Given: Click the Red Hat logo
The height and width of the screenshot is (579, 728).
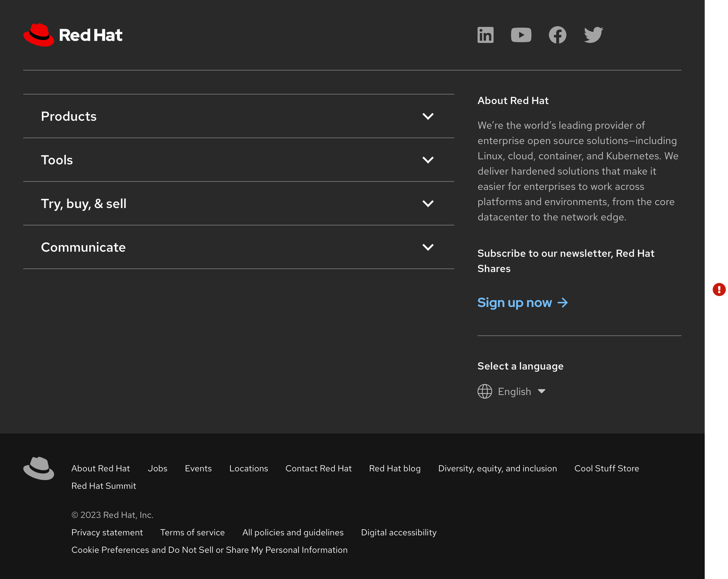Looking at the screenshot, I should tap(72, 35).
